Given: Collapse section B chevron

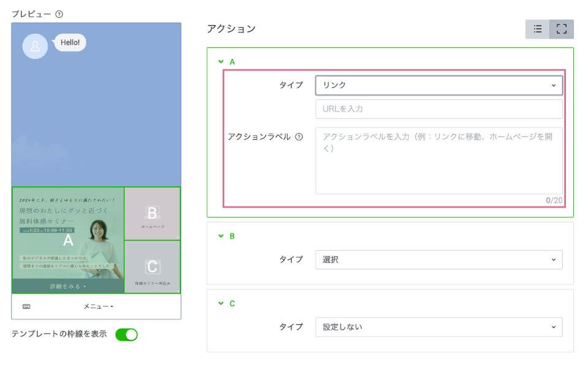Looking at the screenshot, I should point(221,236).
